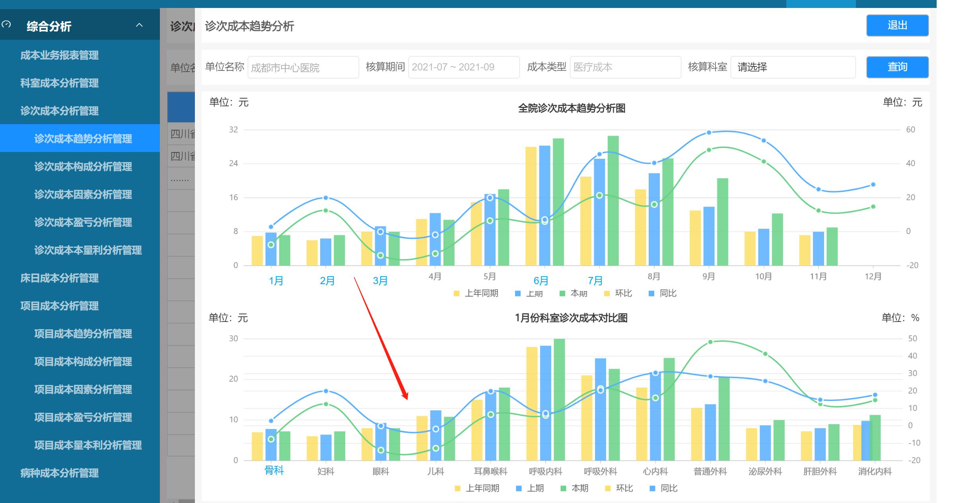The height and width of the screenshot is (503, 980).
Task: Open 科室成本分析管理 menu item
Action: (60, 83)
